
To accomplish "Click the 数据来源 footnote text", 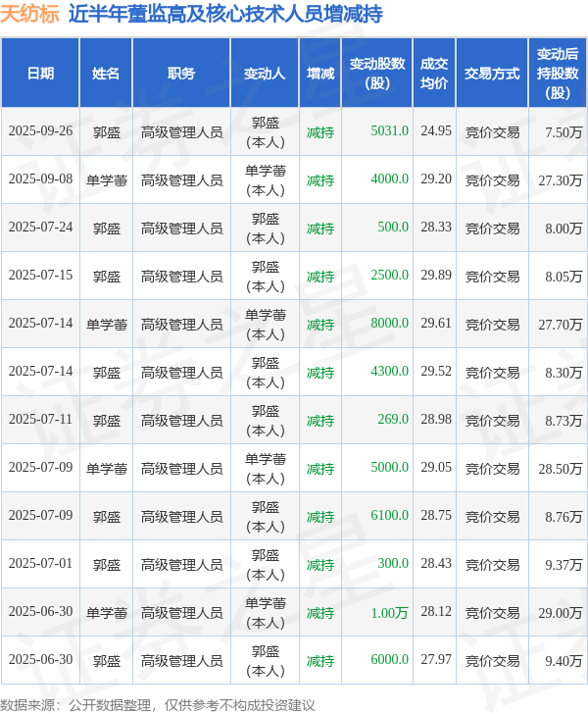I will pyautogui.click(x=157, y=705).
